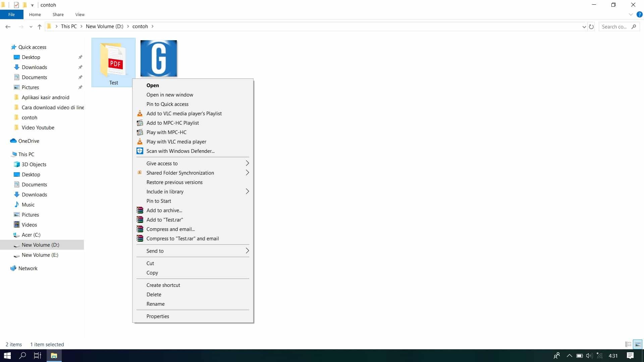
Task: Open the Customize Quick Access Toolbar dropdown
Action: point(32,5)
